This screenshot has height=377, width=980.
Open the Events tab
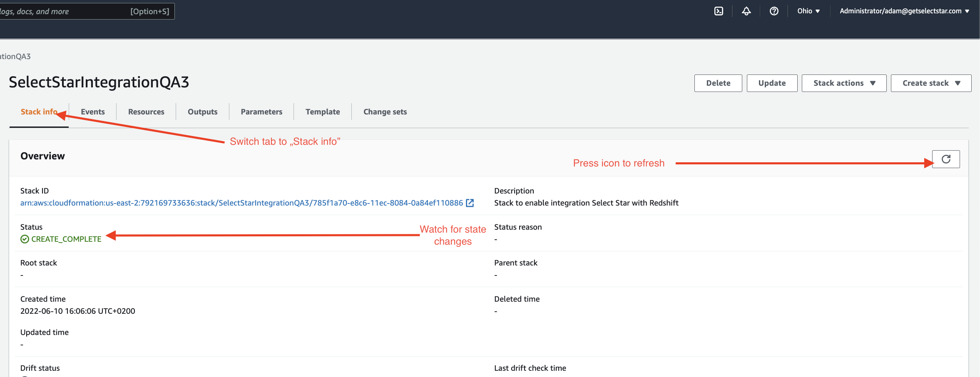click(x=93, y=112)
